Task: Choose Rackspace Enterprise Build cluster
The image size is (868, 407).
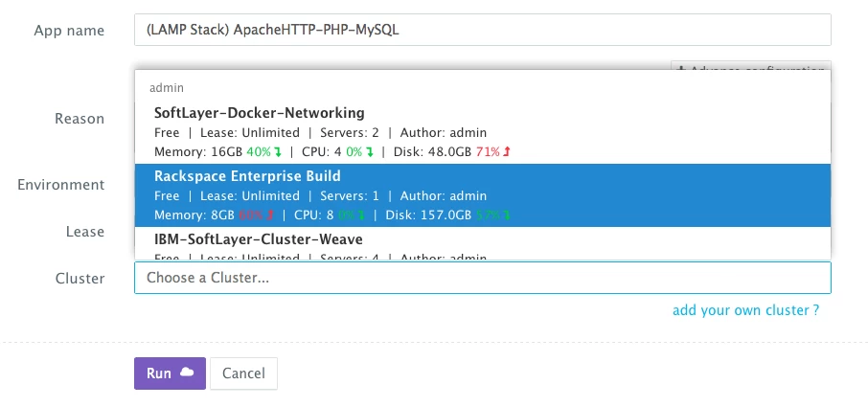Action: [247, 177]
